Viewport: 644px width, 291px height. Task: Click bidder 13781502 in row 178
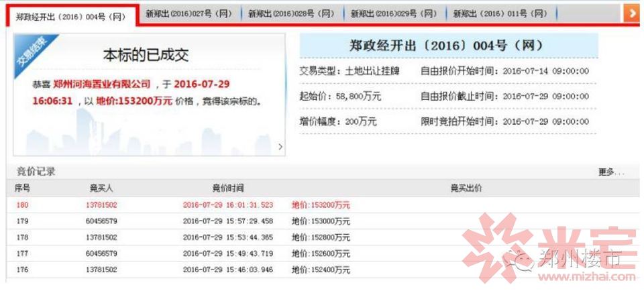coord(101,237)
